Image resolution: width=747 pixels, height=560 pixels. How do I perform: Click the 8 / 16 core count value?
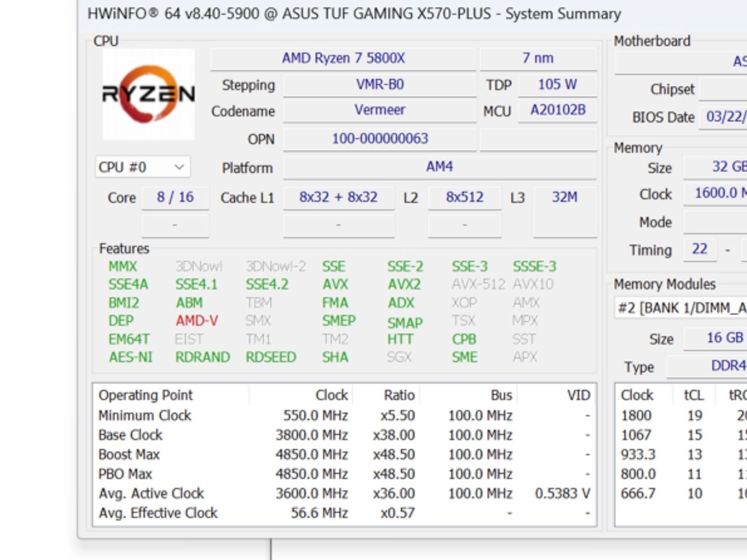(175, 198)
